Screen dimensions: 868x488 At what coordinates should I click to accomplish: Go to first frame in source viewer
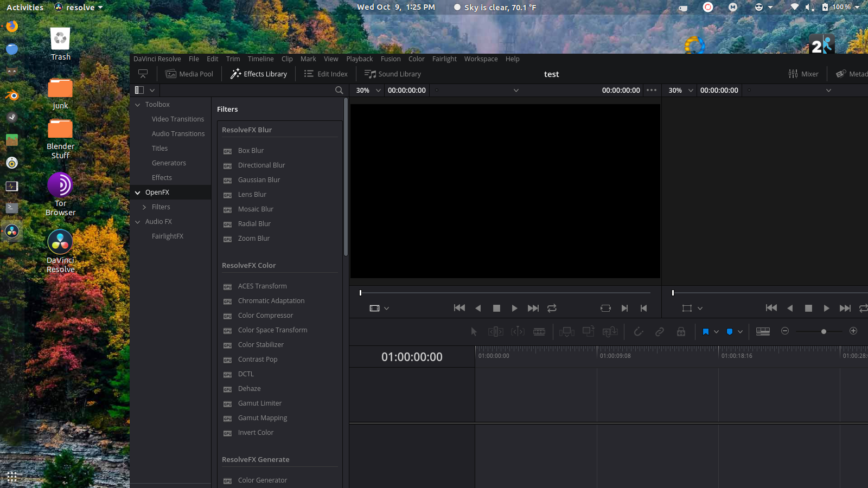point(459,308)
